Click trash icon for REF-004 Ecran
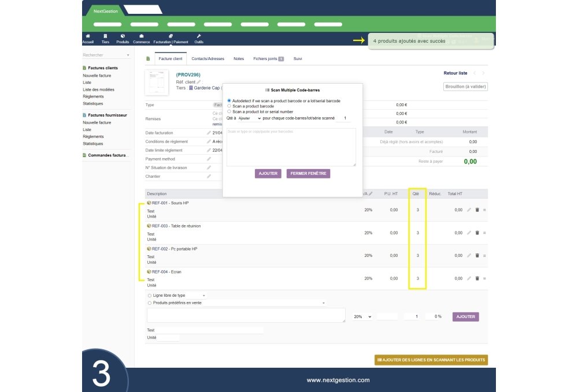 (x=477, y=278)
